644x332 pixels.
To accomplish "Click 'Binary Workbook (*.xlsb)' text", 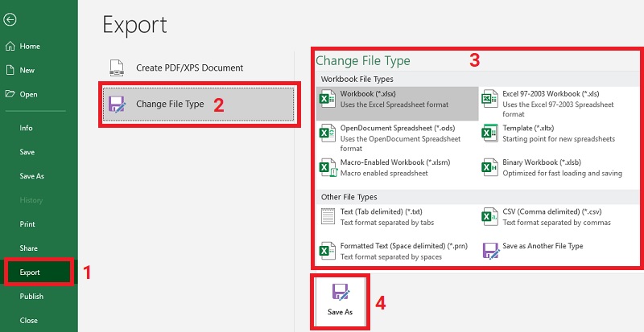I will (x=542, y=162).
